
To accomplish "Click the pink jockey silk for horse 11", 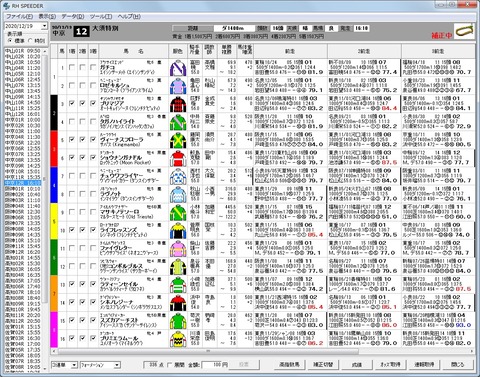I will coord(178,248).
